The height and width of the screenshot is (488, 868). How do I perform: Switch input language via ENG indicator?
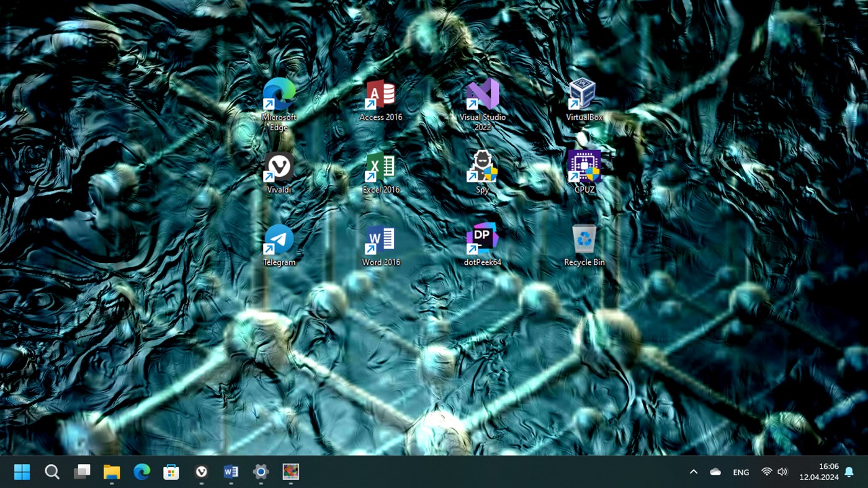coord(740,472)
